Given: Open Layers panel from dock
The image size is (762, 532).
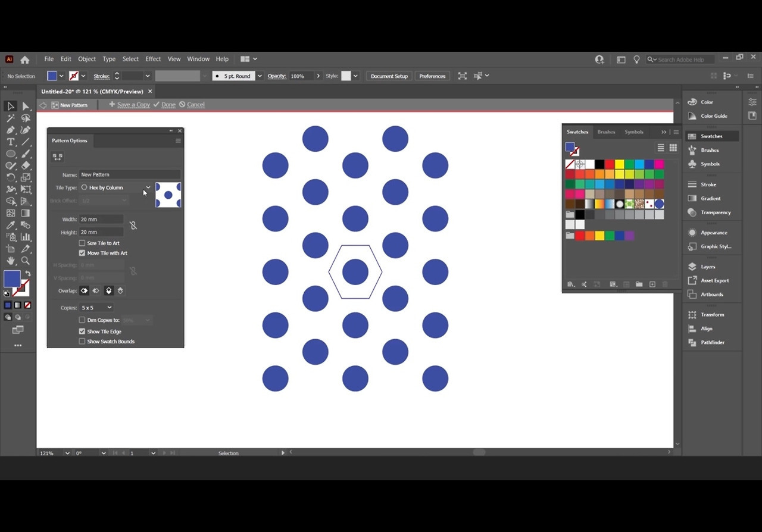Looking at the screenshot, I should coord(708,267).
